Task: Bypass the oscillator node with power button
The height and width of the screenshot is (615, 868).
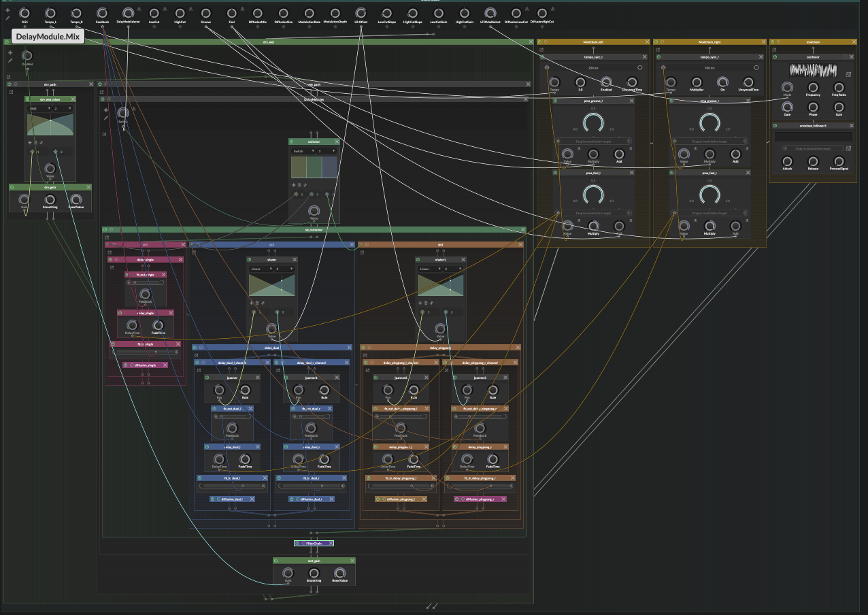Action: (x=775, y=57)
